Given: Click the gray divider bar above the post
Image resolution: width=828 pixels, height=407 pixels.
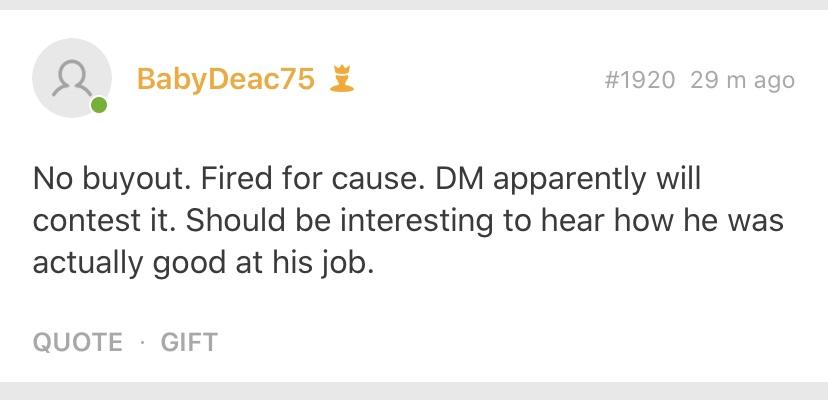Looking at the screenshot, I should 414,5.
